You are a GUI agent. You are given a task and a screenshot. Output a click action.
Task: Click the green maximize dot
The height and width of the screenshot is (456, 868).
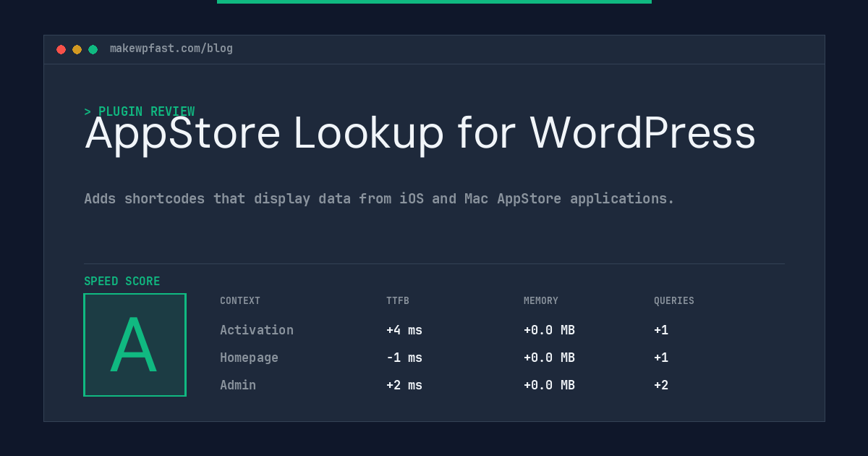pos(93,49)
